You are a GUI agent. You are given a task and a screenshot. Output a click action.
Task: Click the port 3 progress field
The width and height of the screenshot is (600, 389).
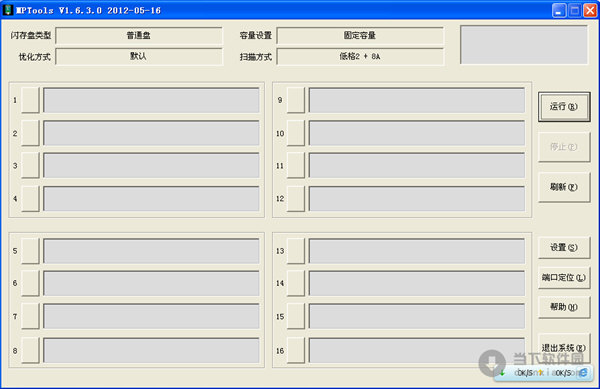pos(151,166)
